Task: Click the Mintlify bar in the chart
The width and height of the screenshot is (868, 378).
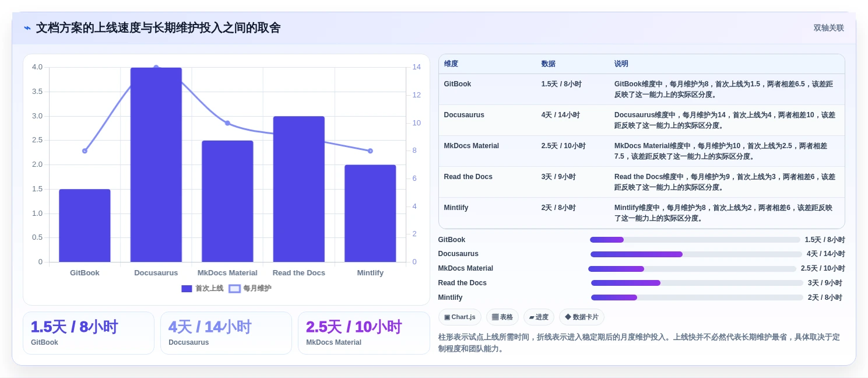Action: [370, 213]
